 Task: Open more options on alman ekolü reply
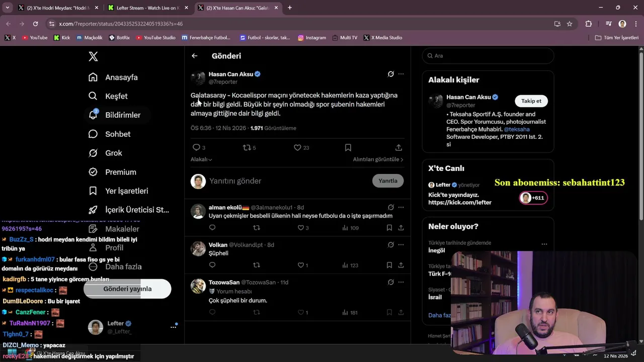(x=401, y=207)
